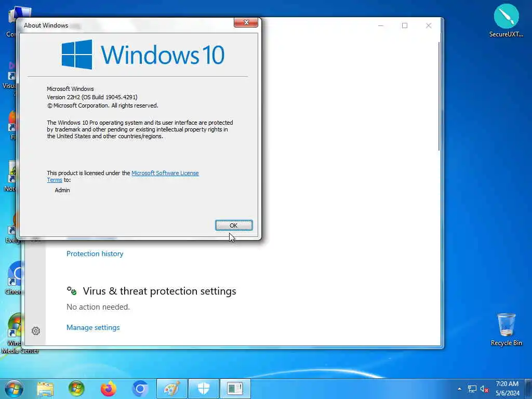Click Manage settings in Windows Security
This screenshot has height=399, width=532.
click(93, 327)
